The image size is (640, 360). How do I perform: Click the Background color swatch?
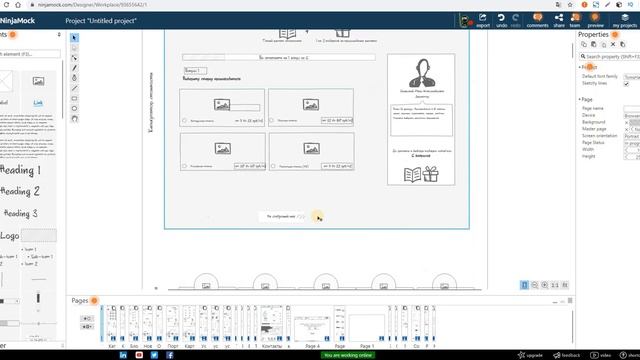pyautogui.click(x=635, y=122)
